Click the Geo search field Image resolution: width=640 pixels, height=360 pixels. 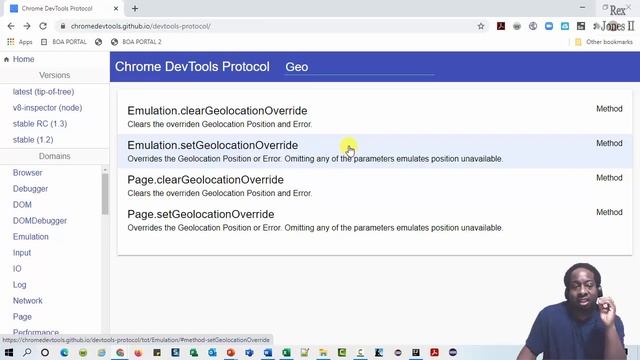click(360, 67)
